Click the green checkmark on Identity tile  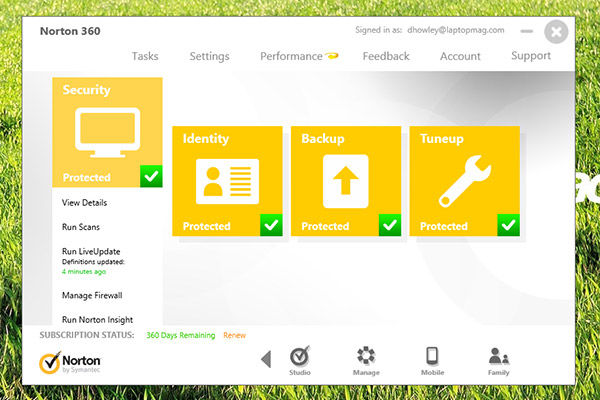point(271,225)
